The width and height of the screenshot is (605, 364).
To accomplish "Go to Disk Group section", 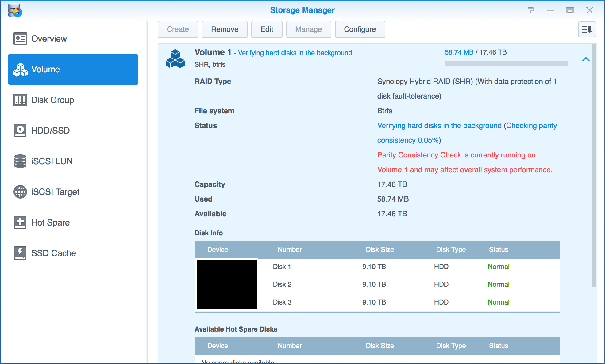I will pos(73,100).
